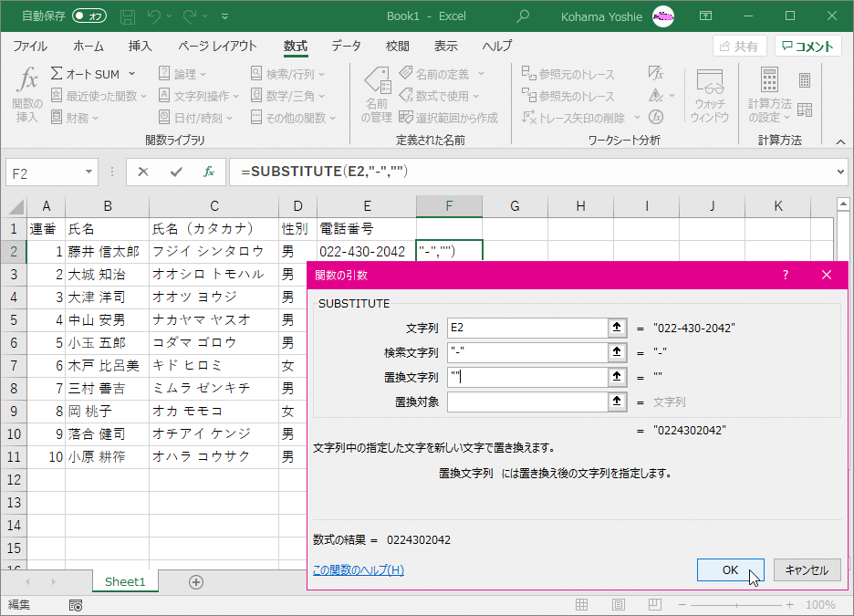Toggle the AutoSave switch
854x616 pixels.
[89, 16]
